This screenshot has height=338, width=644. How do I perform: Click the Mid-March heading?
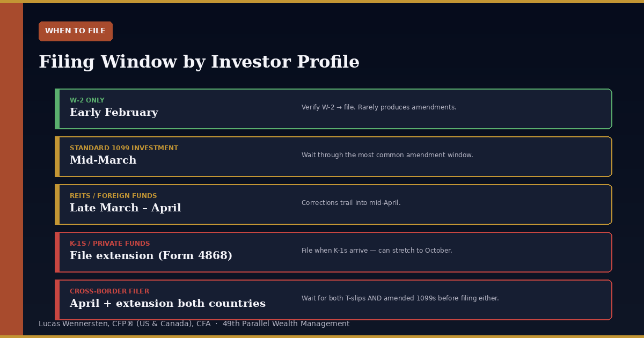[x=103, y=160]
